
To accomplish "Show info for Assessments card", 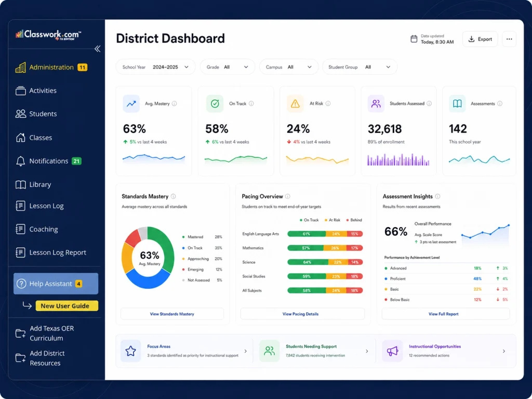I will (x=500, y=103).
